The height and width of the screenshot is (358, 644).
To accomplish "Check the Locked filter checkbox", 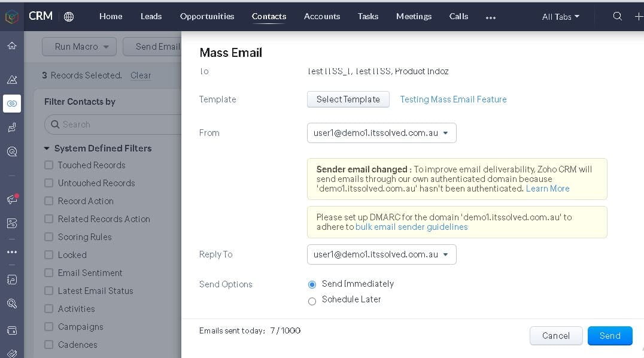I will click(x=48, y=255).
